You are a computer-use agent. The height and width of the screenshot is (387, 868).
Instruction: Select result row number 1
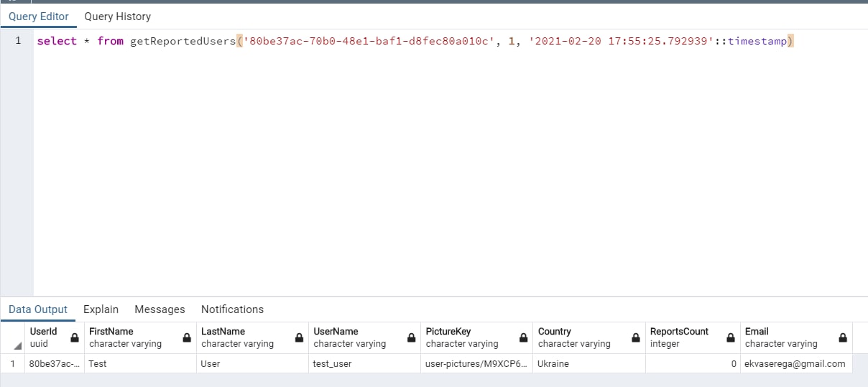coord(13,363)
